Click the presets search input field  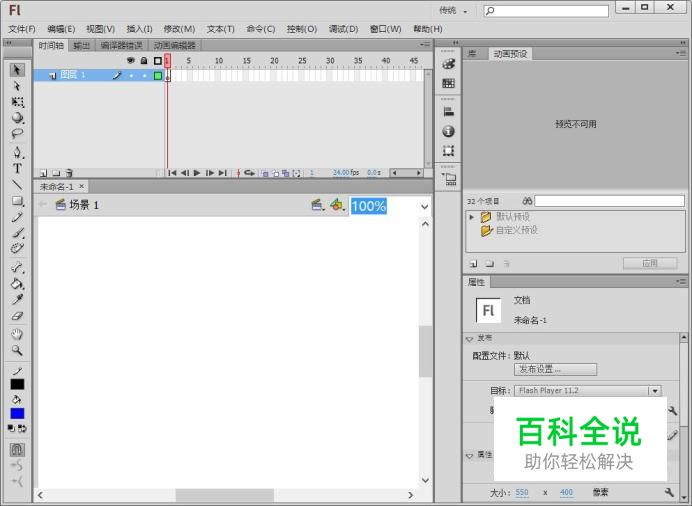609,202
